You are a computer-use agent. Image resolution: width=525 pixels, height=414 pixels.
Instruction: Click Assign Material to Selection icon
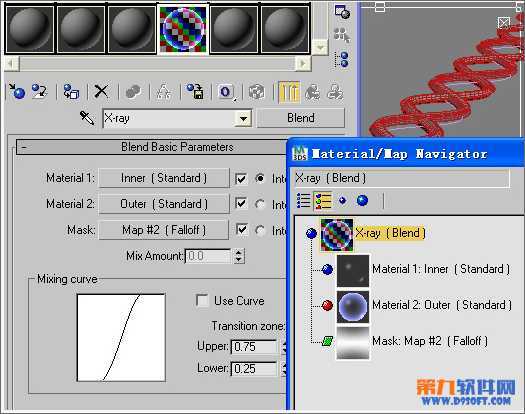[x=71, y=91]
